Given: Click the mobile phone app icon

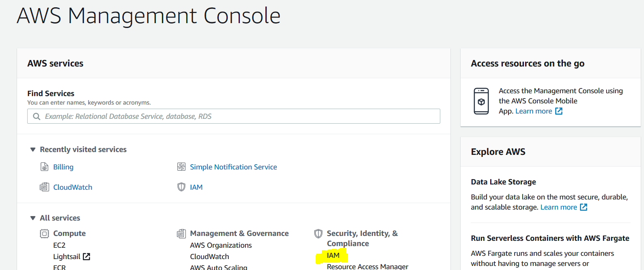Looking at the screenshot, I should [x=481, y=101].
